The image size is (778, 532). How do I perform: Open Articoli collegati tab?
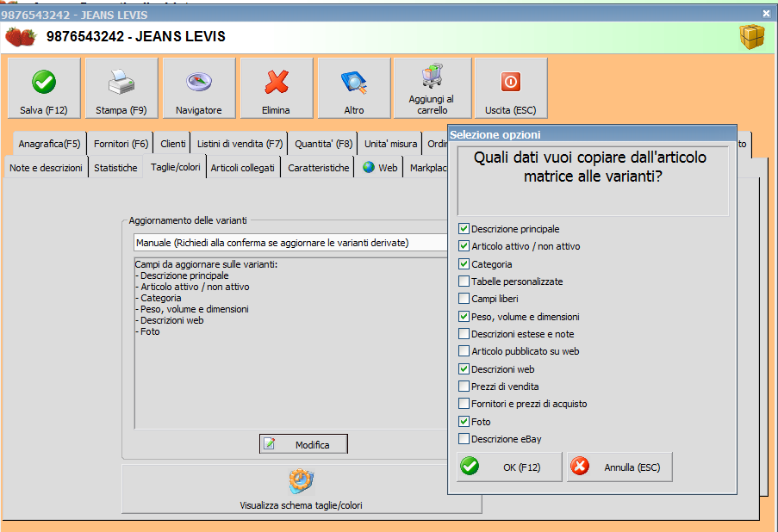(x=243, y=168)
